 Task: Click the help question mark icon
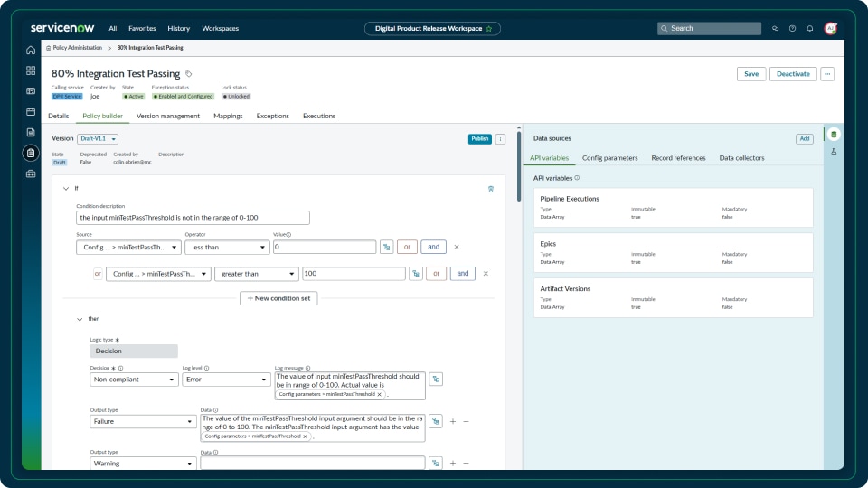[x=792, y=28]
